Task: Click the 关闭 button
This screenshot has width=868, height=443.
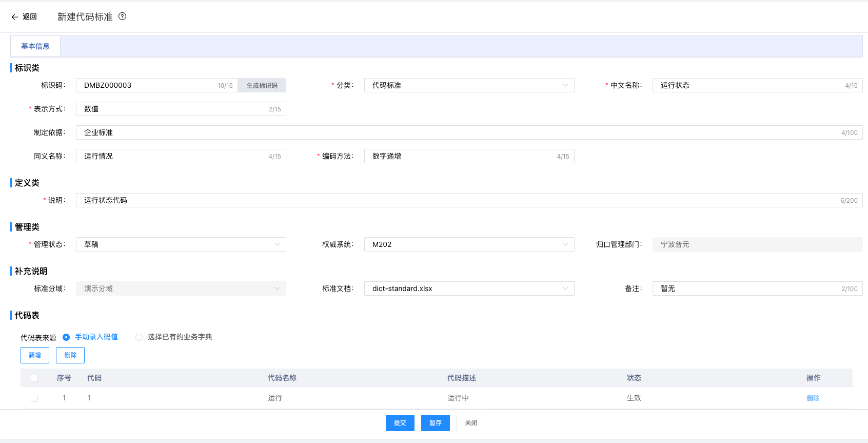Action: (470, 423)
